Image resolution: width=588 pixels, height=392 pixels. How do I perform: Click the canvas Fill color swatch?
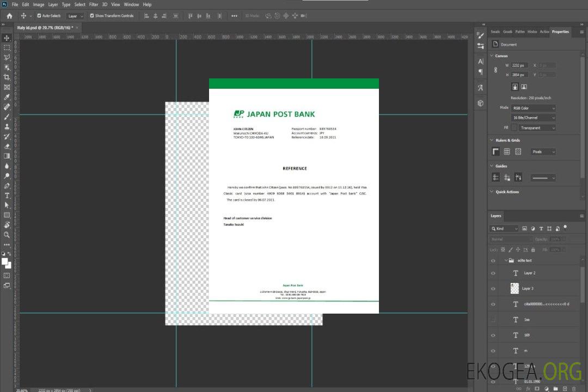pos(513,128)
